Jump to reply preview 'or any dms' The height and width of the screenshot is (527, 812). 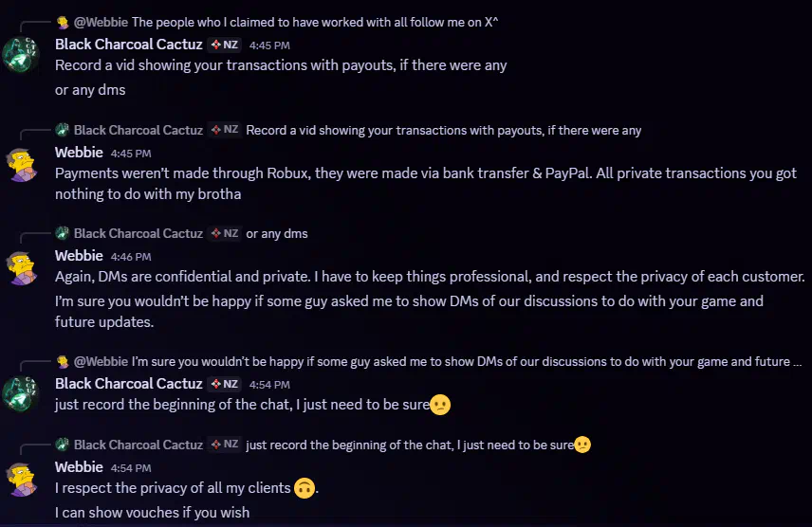coord(277,234)
